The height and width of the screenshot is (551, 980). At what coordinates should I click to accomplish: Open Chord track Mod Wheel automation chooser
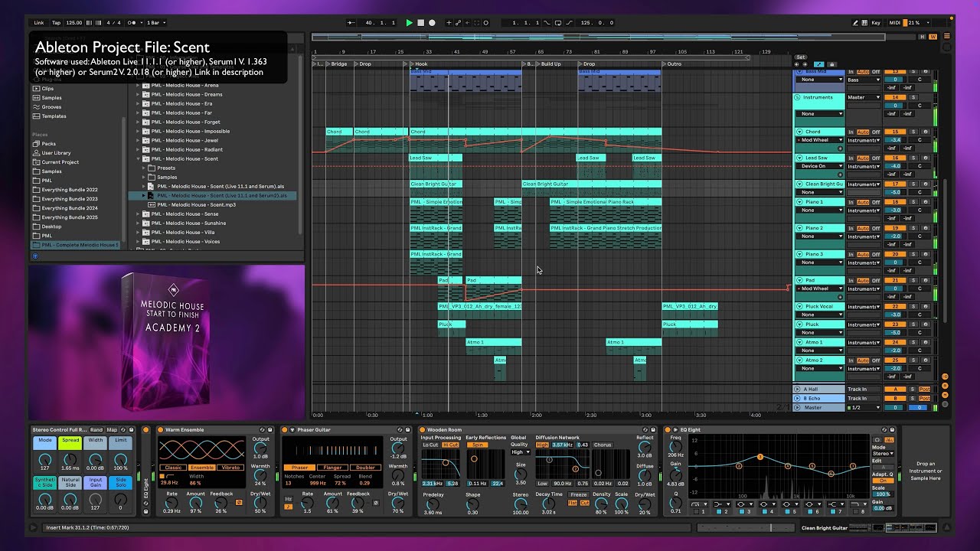pyautogui.click(x=820, y=140)
